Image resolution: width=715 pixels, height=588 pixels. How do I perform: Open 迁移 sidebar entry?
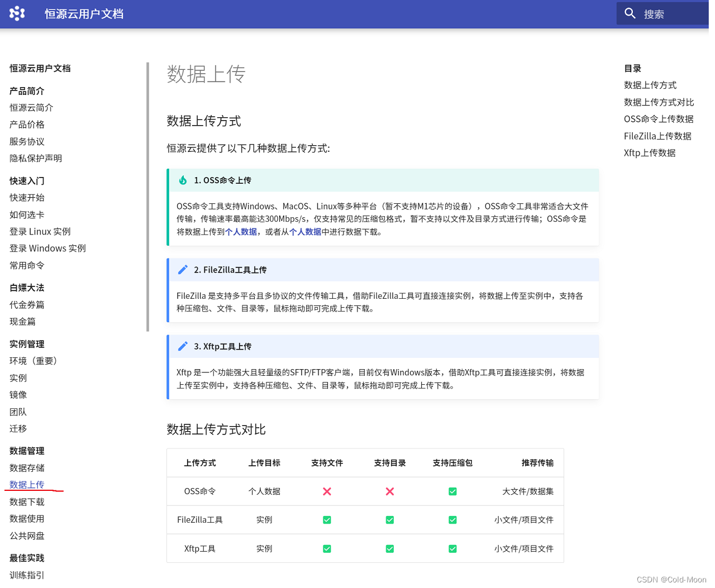(18, 429)
